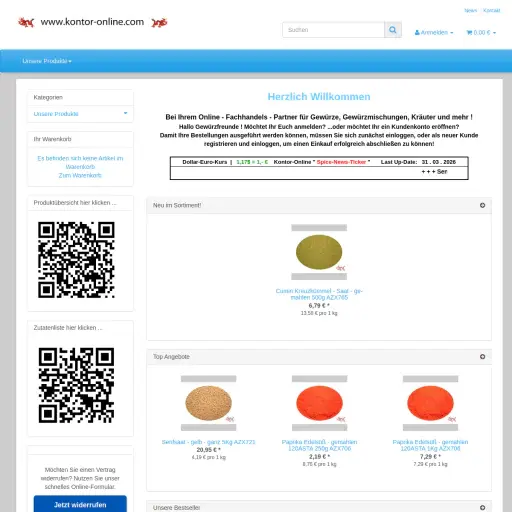
Task: Click the Ihr Warenkorb panel heading
Action: click(x=52, y=139)
